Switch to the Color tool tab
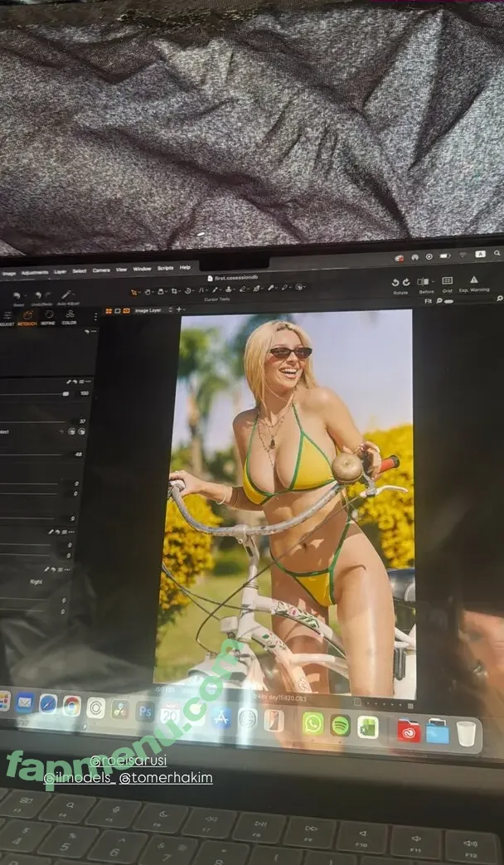The image size is (504, 865). pyautogui.click(x=69, y=316)
